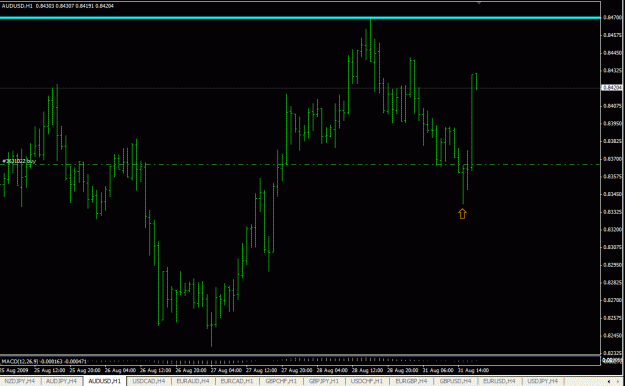Click the AUDUSD,H1 chart title text
This screenshot has width=625, height=386.
tap(17, 6)
